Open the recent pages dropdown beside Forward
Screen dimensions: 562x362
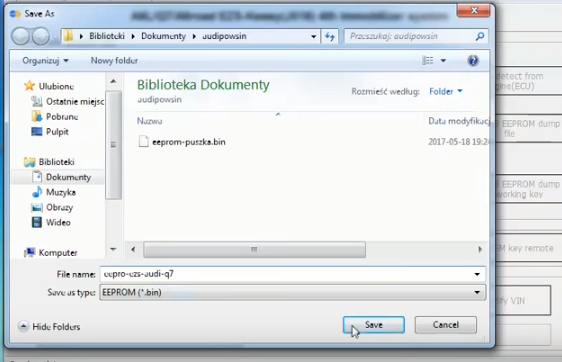55,37
